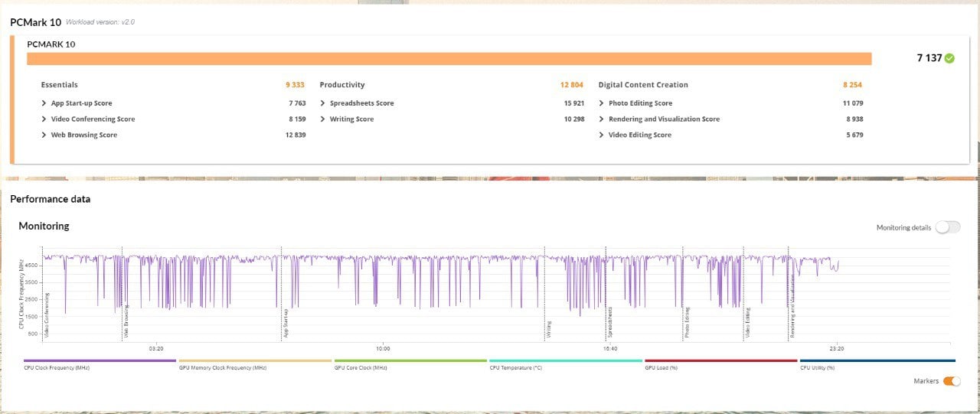Turn off the Markers toggle
The height and width of the screenshot is (414, 980).
click(952, 381)
